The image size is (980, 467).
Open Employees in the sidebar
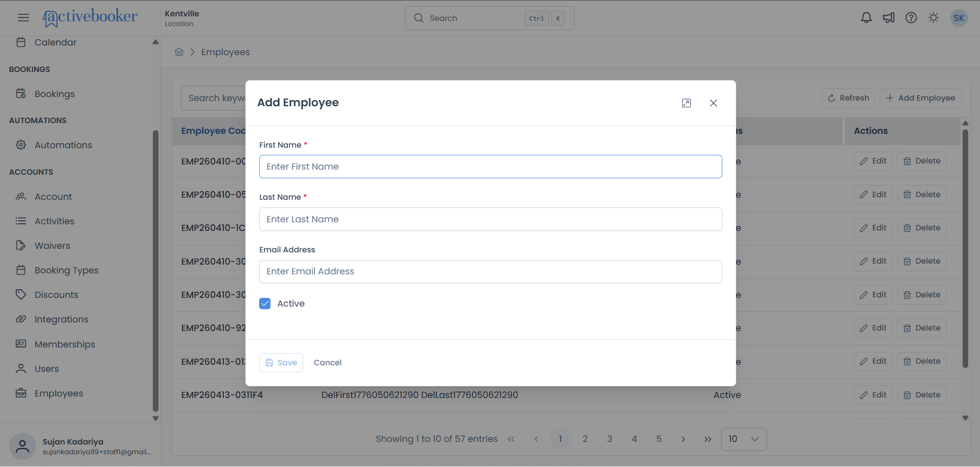[59, 393]
